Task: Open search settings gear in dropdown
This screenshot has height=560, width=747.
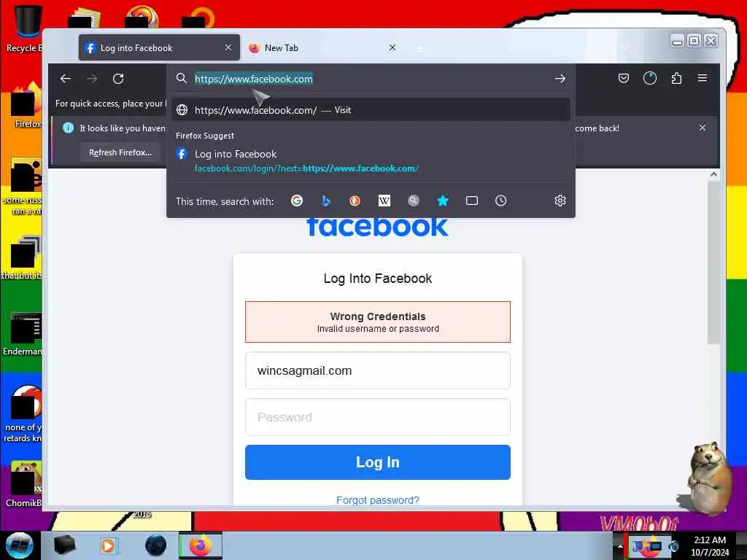Action: pyautogui.click(x=560, y=201)
